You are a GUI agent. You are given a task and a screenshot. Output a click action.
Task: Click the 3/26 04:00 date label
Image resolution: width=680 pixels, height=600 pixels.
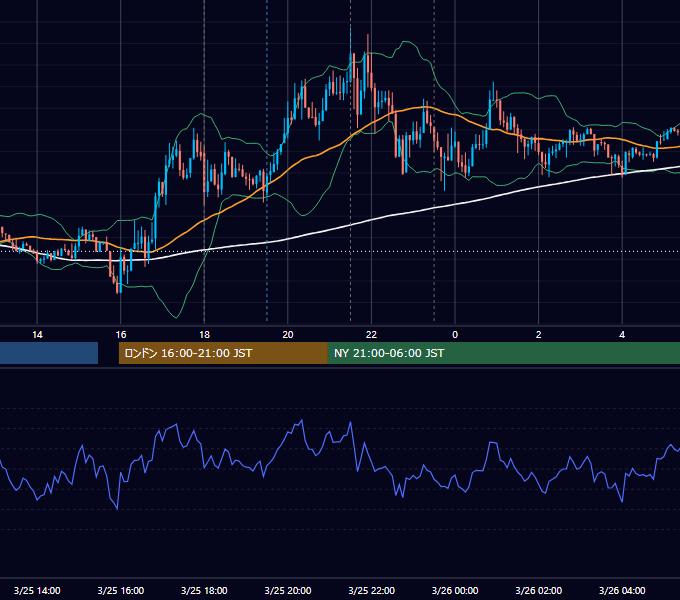click(622, 590)
